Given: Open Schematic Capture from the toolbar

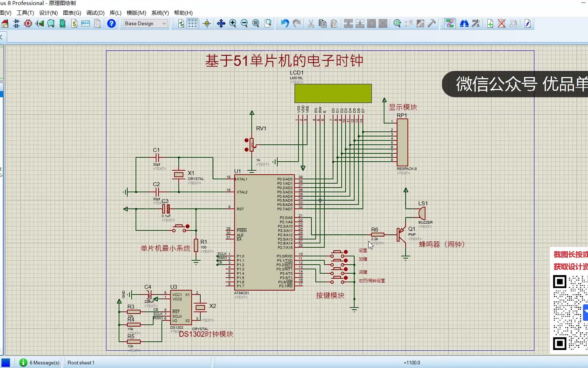Looking at the screenshot, I should tap(17, 24).
